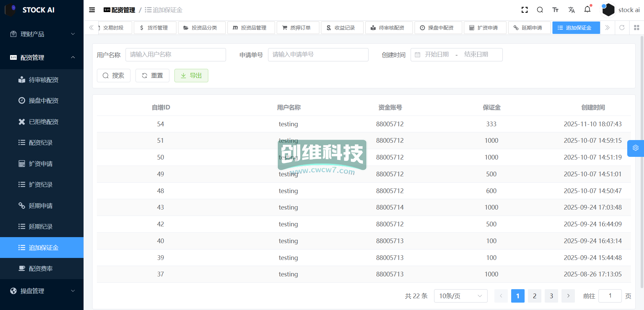Screen dimensions: 644x310
Task: Open the notification bell
Action: (x=587, y=9)
